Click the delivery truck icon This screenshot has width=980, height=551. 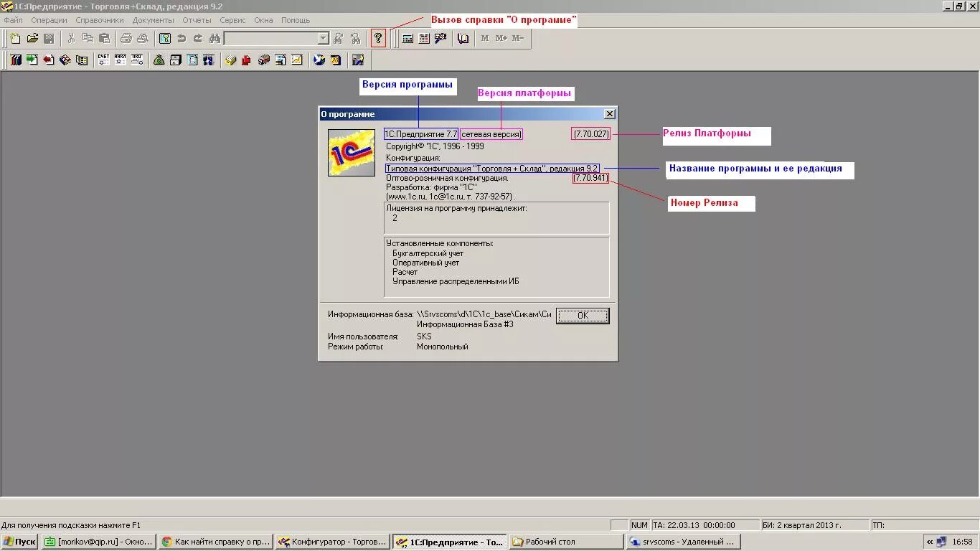(x=263, y=60)
